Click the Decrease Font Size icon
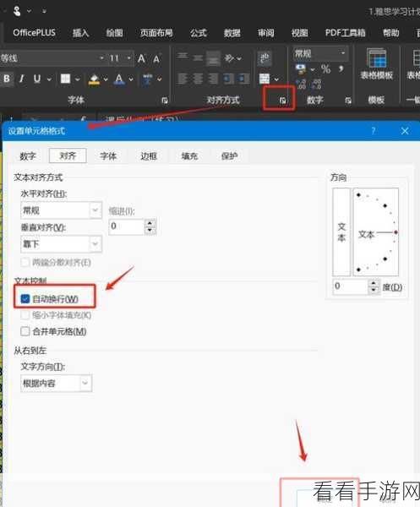The height and width of the screenshot is (507, 420). tap(157, 58)
